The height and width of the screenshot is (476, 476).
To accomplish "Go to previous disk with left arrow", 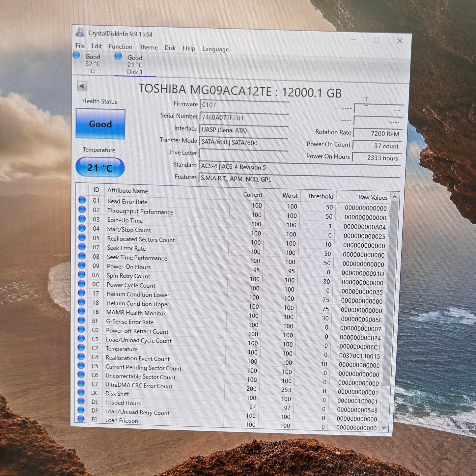I will click(82, 86).
